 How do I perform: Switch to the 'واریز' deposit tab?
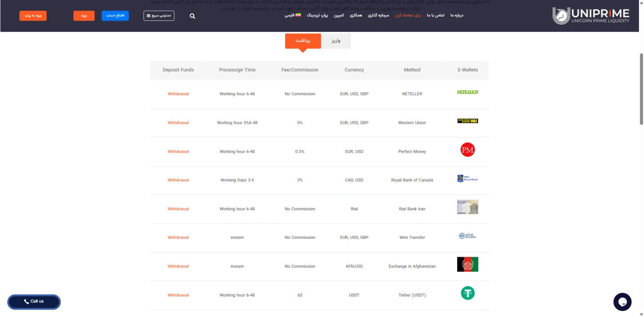click(x=336, y=41)
